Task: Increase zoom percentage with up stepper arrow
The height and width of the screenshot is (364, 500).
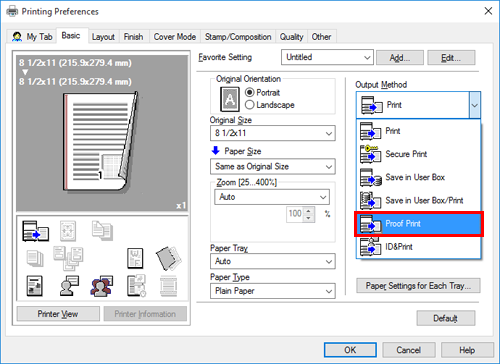Action: click(x=309, y=211)
